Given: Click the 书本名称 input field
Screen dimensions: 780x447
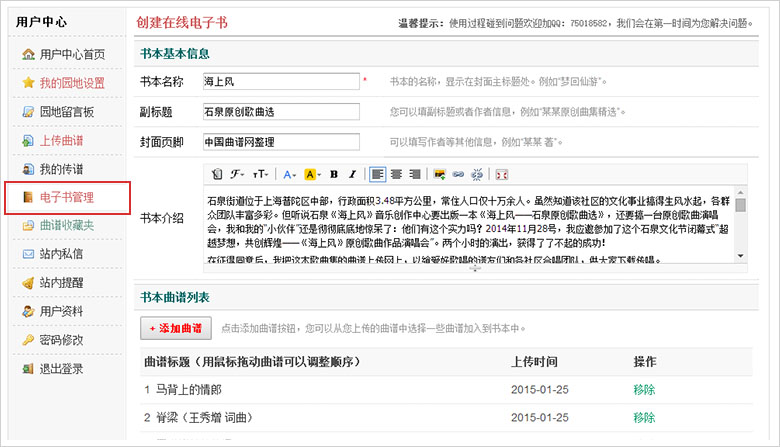Looking at the screenshot, I should click(280, 81).
